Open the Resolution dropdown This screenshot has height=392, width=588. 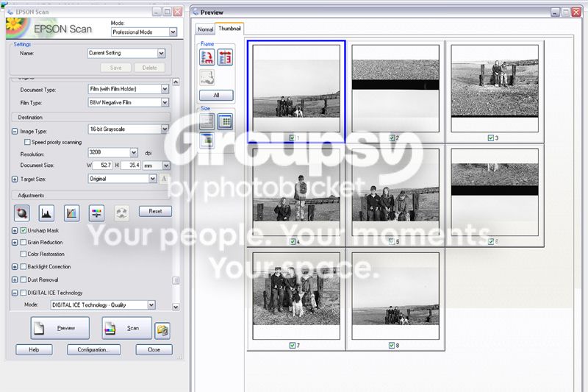coord(134,152)
